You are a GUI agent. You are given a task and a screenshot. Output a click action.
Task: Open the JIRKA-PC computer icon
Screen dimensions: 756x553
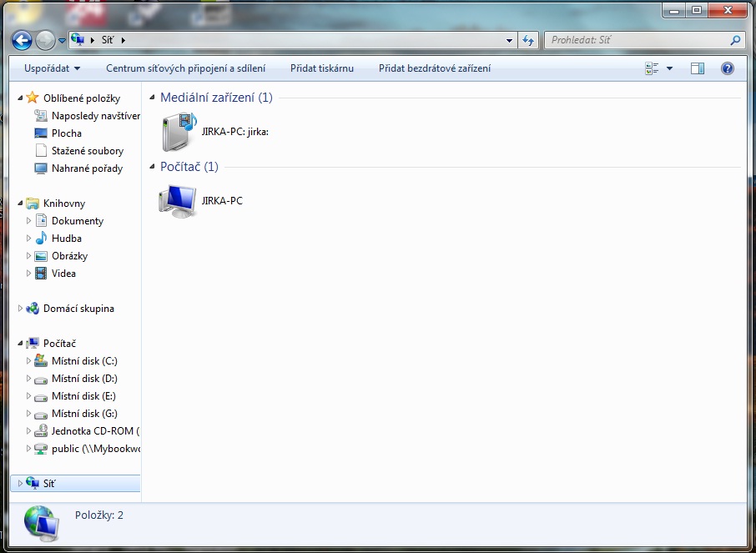(x=176, y=201)
